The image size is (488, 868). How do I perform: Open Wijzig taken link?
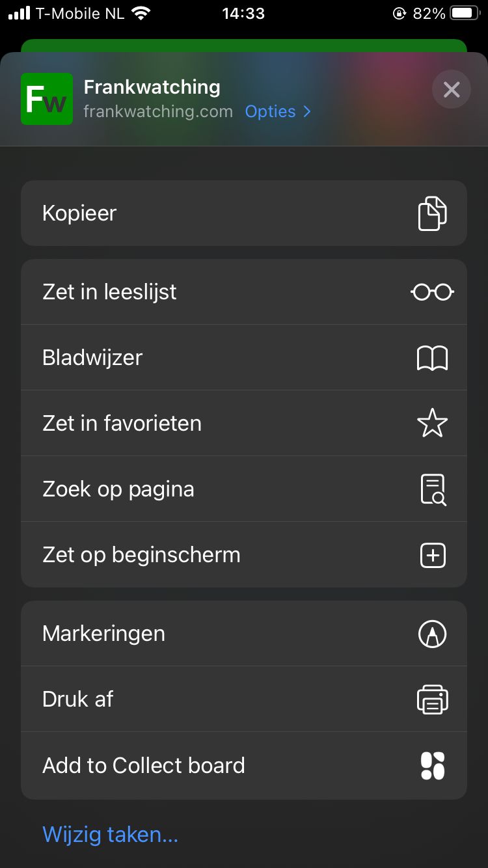click(x=110, y=834)
